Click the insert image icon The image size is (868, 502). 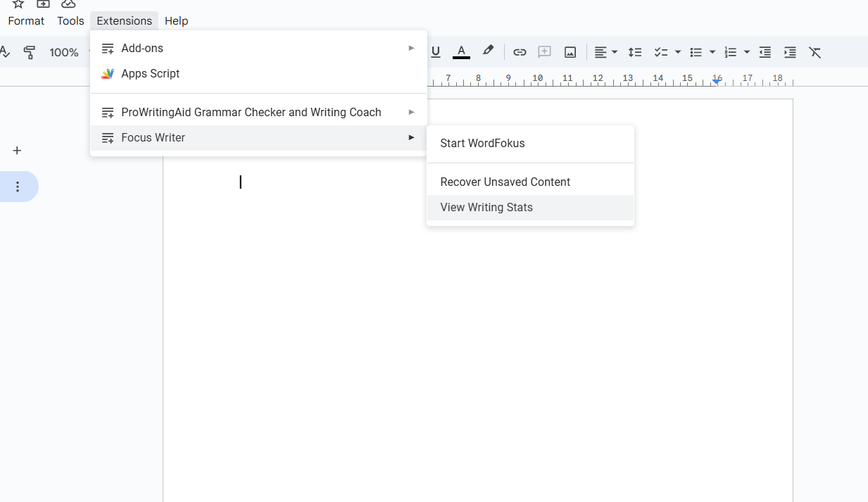(570, 52)
